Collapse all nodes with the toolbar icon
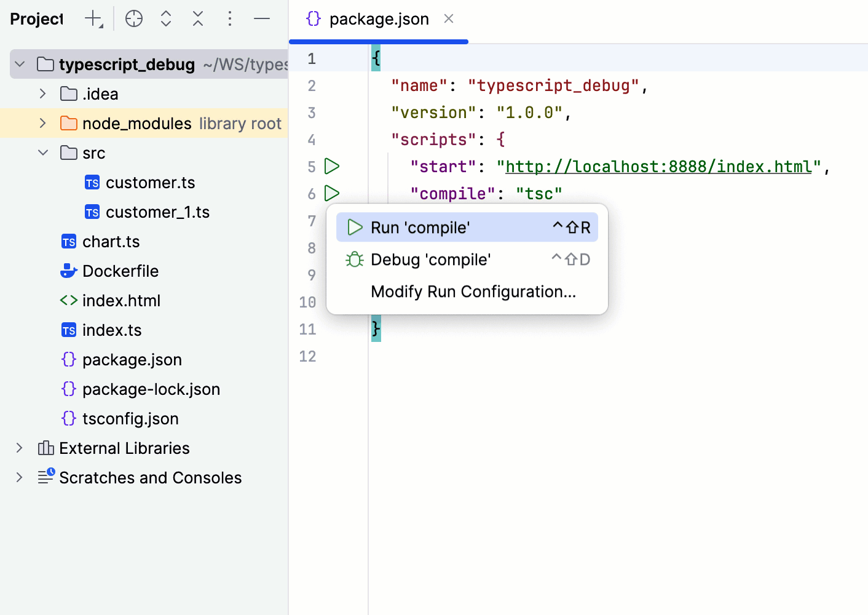 point(197,18)
